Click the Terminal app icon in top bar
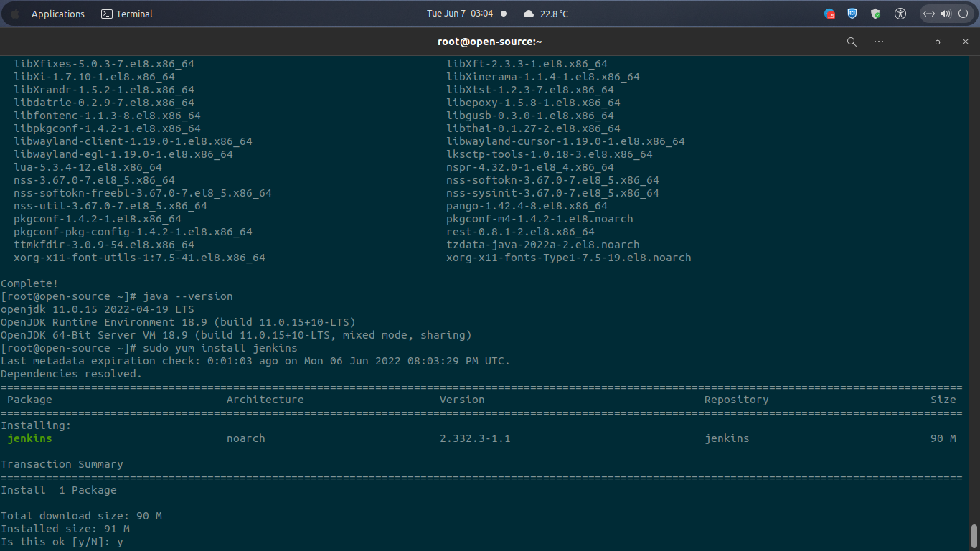Viewport: 980px width, 551px height. pyautogui.click(x=106, y=14)
